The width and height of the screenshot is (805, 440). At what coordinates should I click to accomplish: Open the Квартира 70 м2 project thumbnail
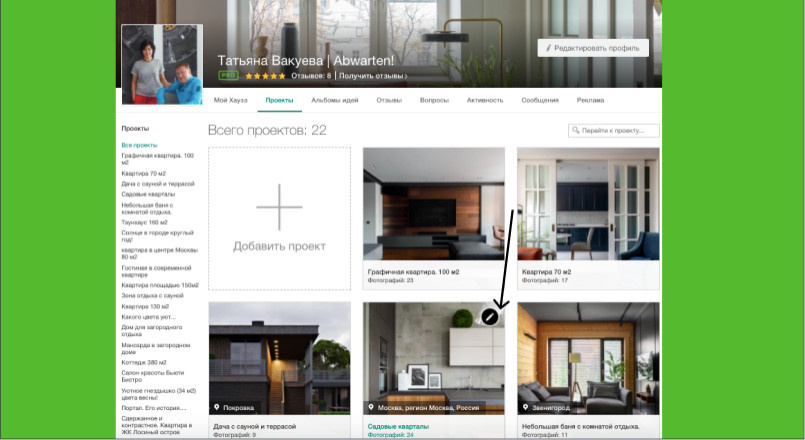[588, 204]
